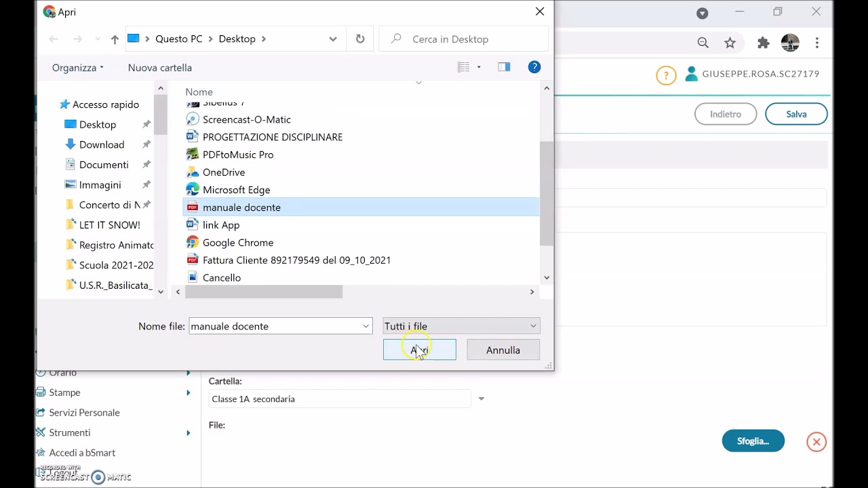This screenshot has height=488, width=868.
Task: Open Servizi Personale in sidebar
Action: [x=84, y=412]
